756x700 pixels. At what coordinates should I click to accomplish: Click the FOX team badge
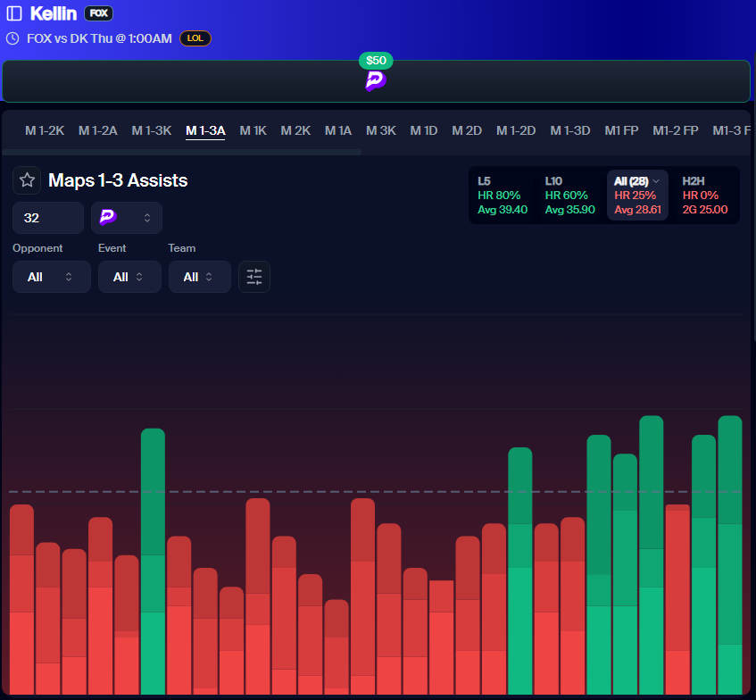[x=98, y=13]
